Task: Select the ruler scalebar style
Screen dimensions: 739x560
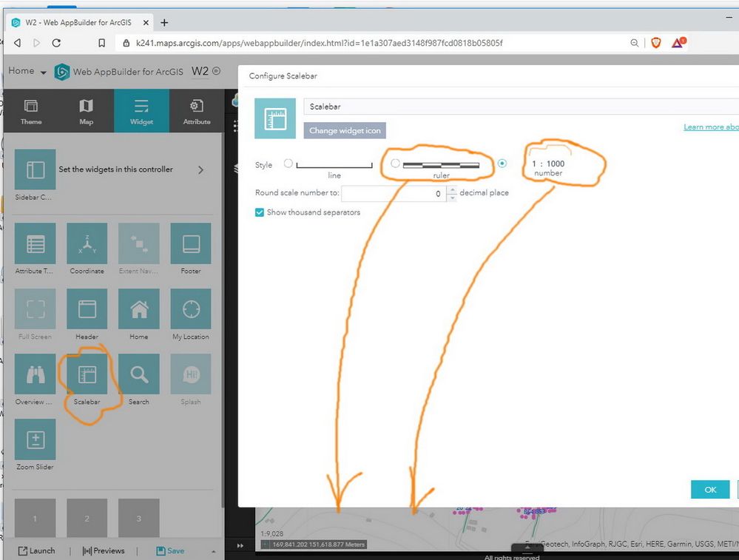Action: (x=396, y=163)
